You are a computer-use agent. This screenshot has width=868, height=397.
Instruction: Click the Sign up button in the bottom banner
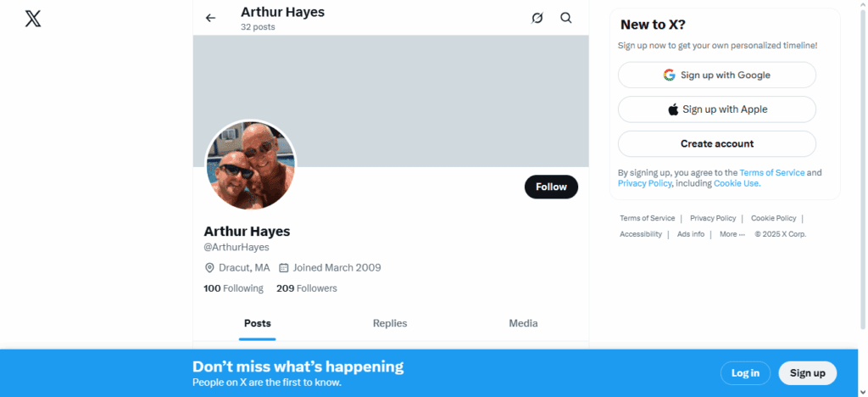point(807,373)
